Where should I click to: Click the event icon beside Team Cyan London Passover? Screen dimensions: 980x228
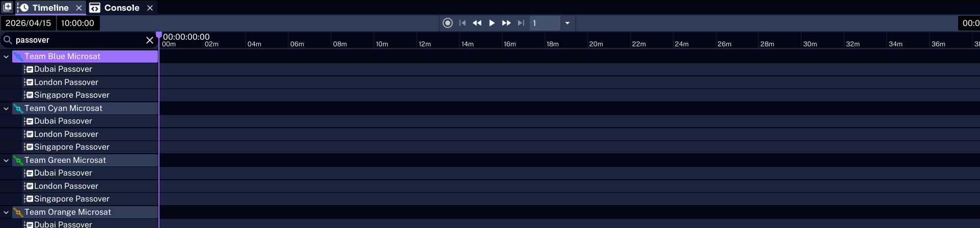pyautogui.click(x=29, y=134)
